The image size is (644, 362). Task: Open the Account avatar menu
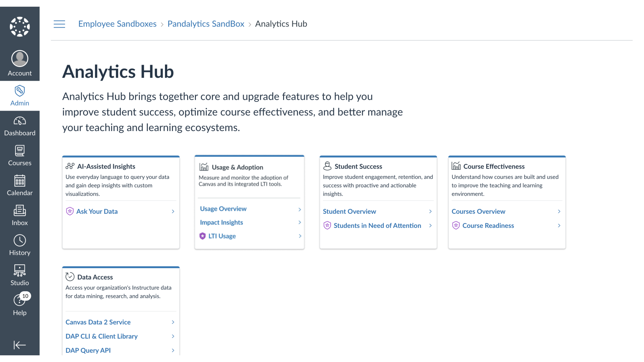pyautogui.click(x=20, y=59)
